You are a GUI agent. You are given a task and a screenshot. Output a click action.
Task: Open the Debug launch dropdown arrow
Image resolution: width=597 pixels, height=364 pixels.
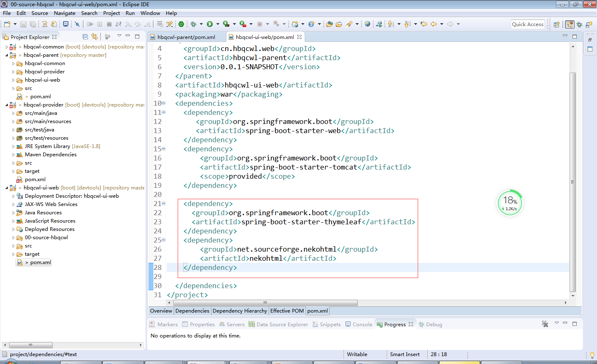tap(201, 24)
